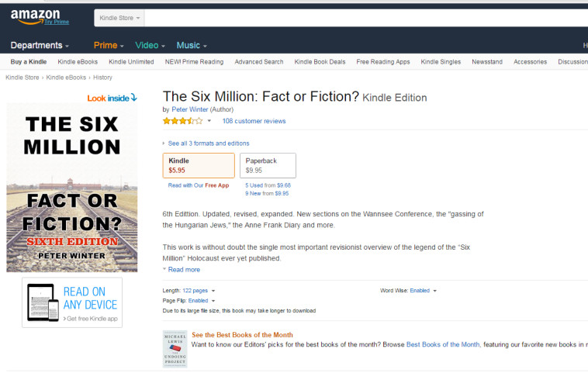588x373 pixels.
Task: Click the Peter Winter author link
Action: [189, 109]
